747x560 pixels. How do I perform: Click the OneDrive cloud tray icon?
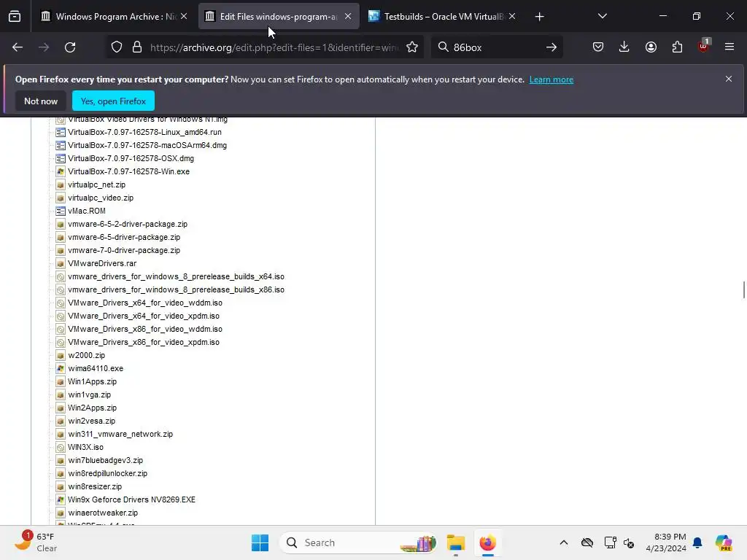point(587,542)
